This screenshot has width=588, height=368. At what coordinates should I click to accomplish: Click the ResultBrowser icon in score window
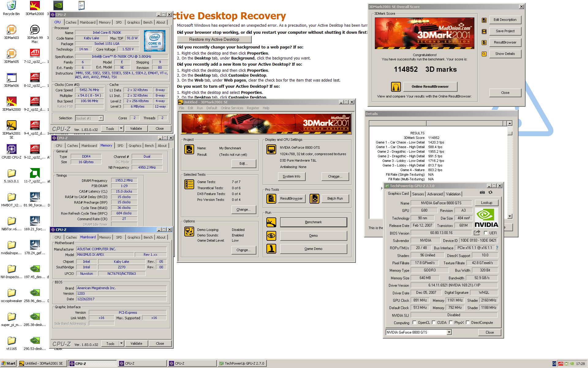point(484,43)
